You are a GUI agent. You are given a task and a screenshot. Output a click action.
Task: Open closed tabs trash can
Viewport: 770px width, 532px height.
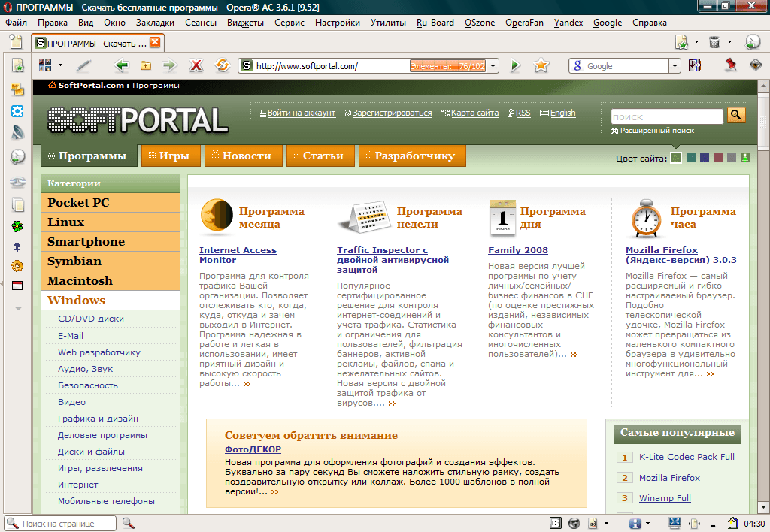(714, 42)
